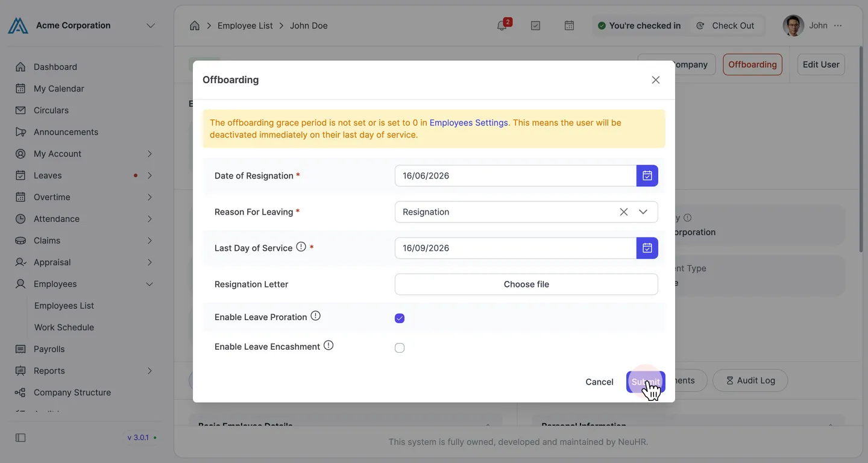This screenshot has width=868, height=463.
Task: Click the Payrolls icon in sidebar
Action: tap(20, 349)
